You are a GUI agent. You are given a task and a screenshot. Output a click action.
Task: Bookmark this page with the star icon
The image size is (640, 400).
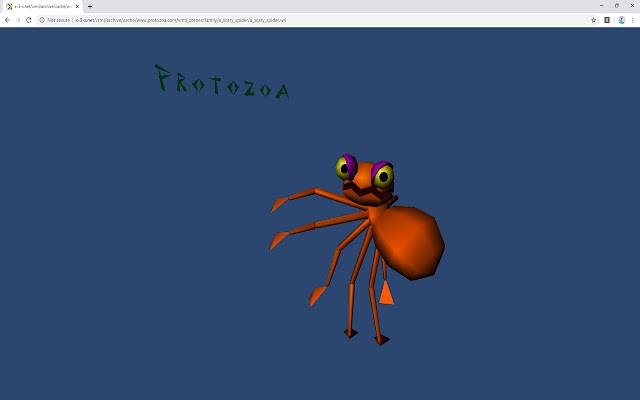pyautogui.click(x=593, y=20)
